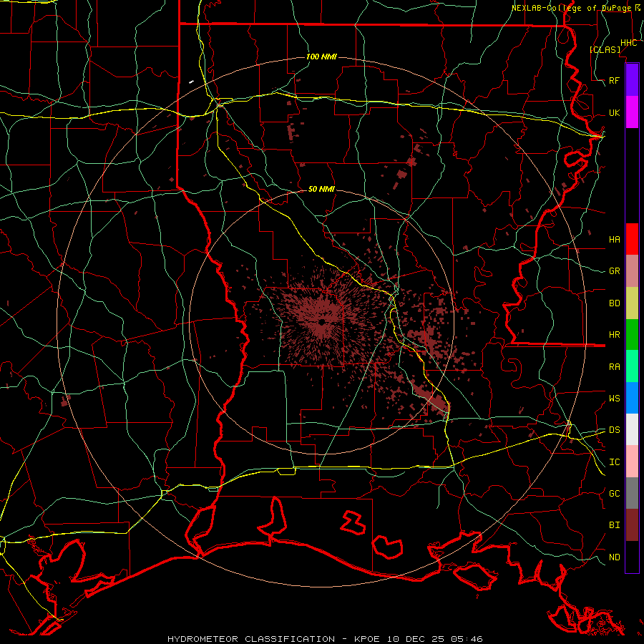
Task: Click the 'WS' legend label
Action: coord(614,398)
